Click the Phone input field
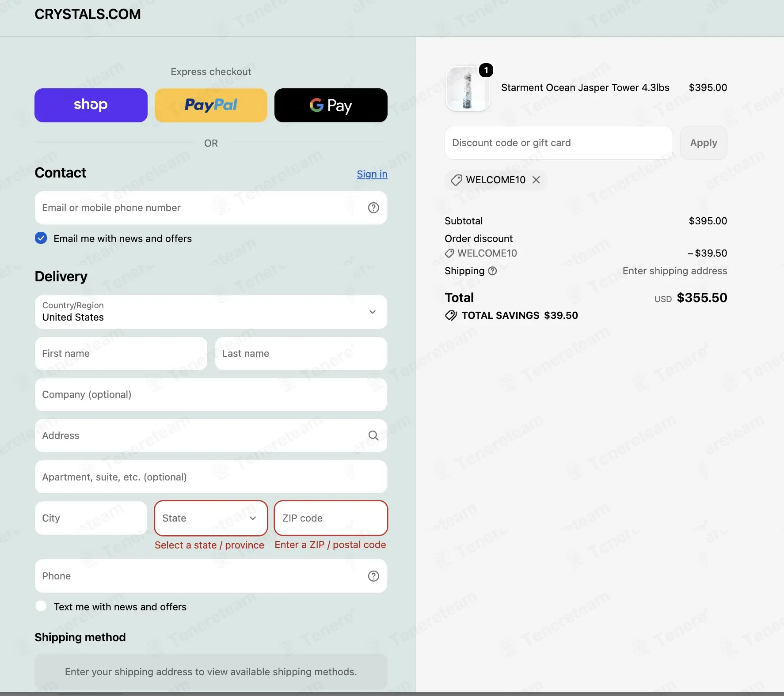The height and width of the screenshot is (696, 784). tap(211, 576)
